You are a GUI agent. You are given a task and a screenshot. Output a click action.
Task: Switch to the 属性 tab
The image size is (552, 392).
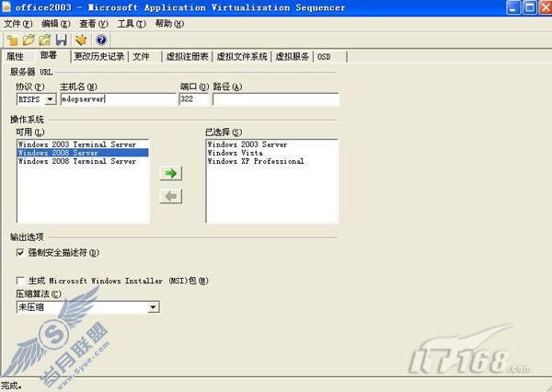click(x=15, y=56)
